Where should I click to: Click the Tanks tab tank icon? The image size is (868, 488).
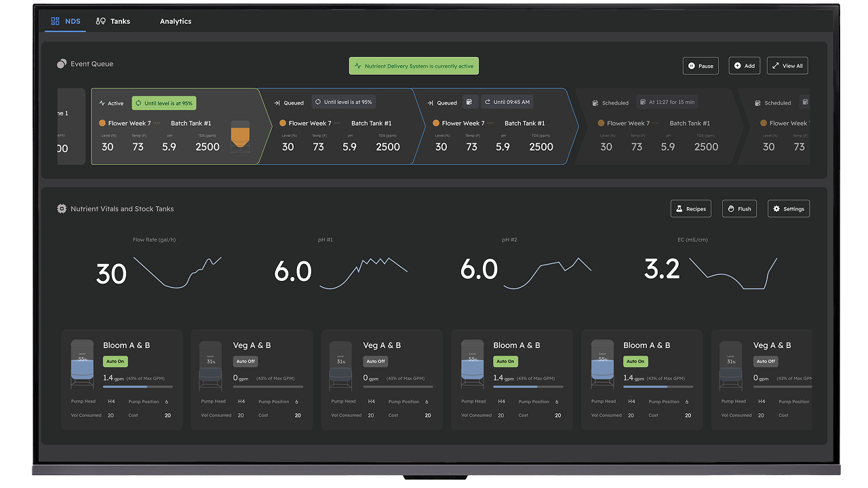coord(101,21)
